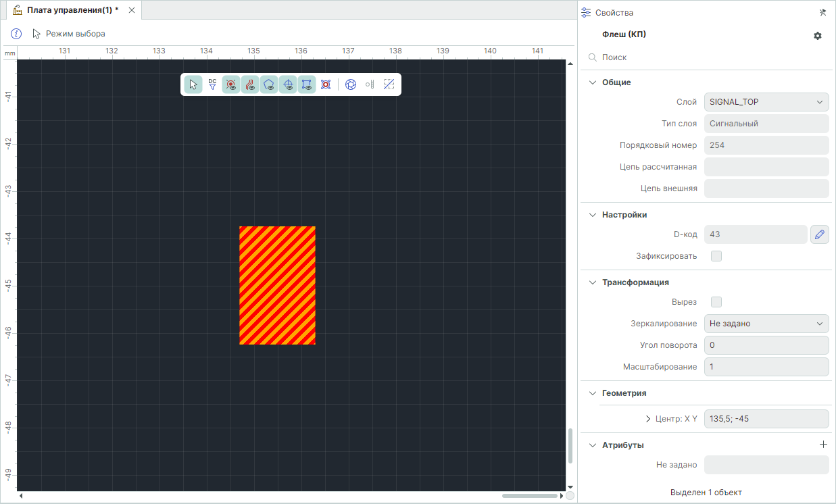Screen dimensions: 836x504
Task: Click the info icon beside Режим выбора
Action: (x=16, y=34)
